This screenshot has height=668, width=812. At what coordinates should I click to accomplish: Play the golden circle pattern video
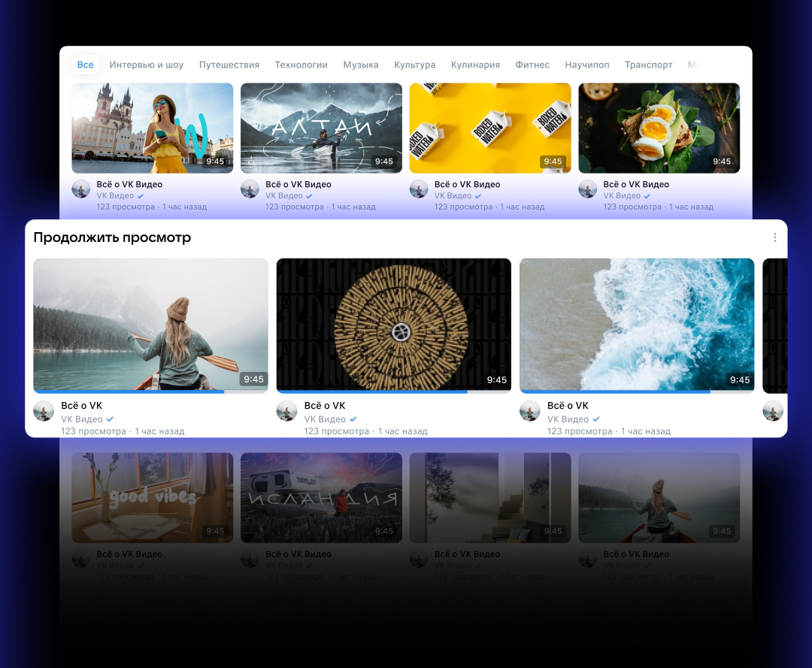[x=393, y=325]
